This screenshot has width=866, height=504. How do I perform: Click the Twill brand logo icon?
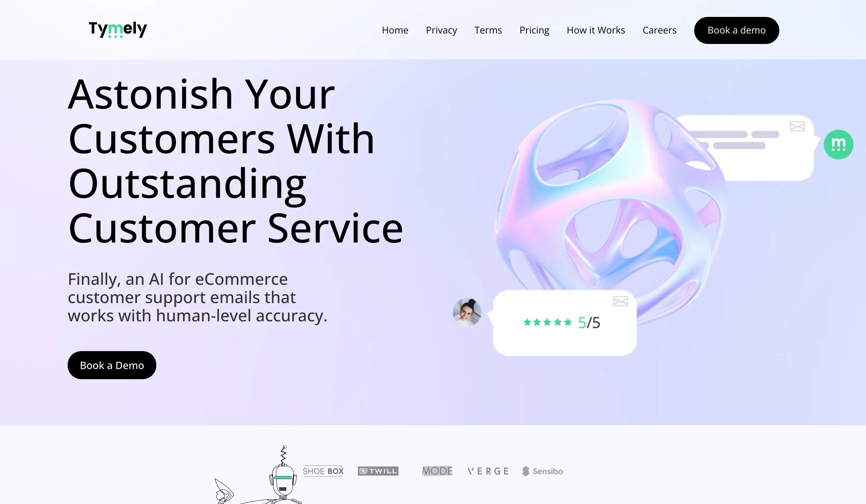[x=377, y=471]
